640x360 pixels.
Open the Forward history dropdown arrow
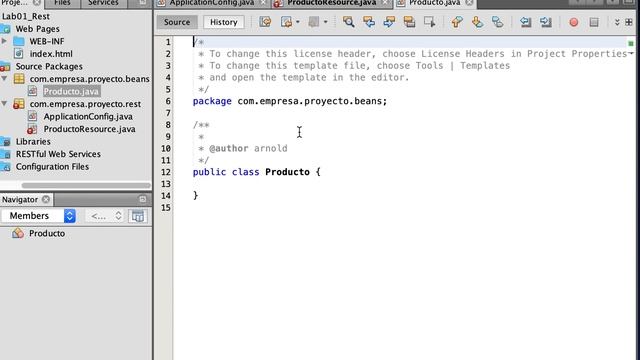point(325,22)
